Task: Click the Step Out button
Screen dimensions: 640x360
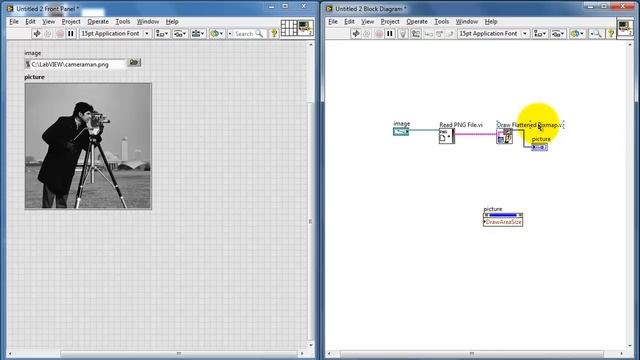Action: (450, 34)
